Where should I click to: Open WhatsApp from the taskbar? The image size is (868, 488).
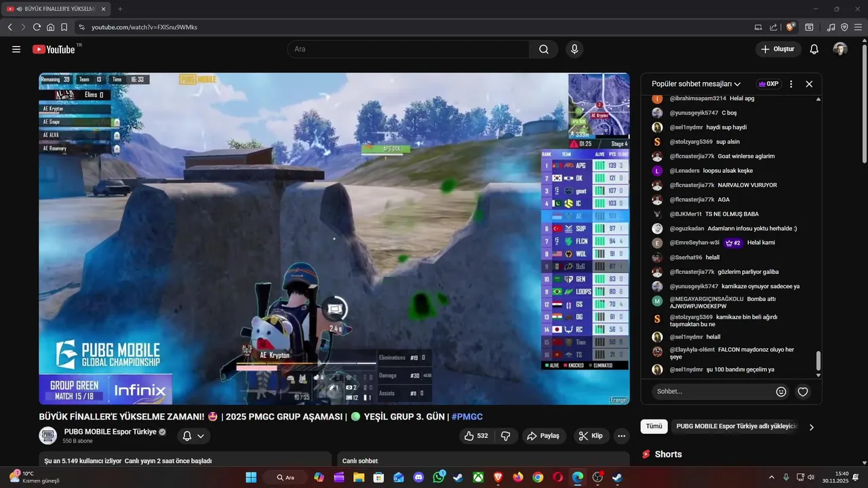pyautogui.click(x=439, y=477)
